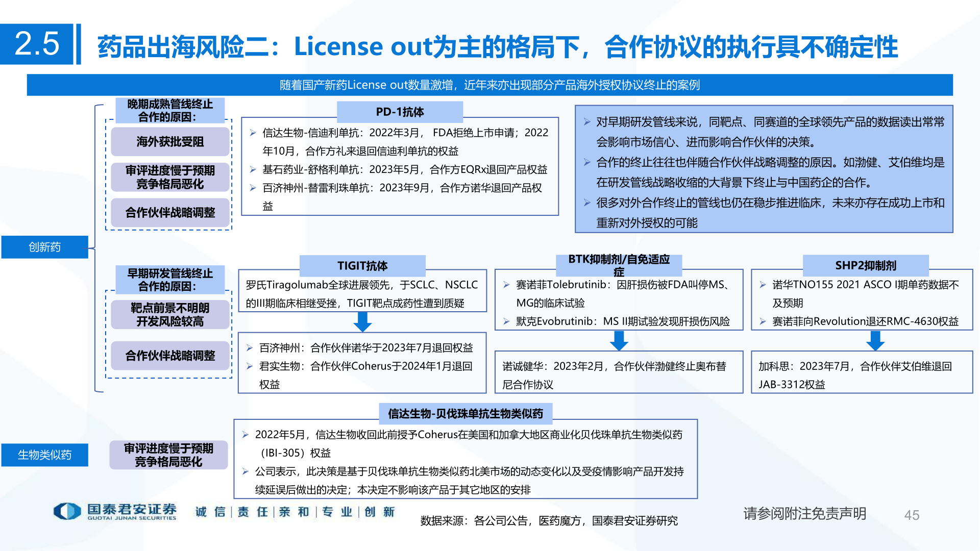Viewport: 980px width, 551px height.
Task: Select the BTK抑制剂/自免适应症 header tab
Action: pos(619,265)
